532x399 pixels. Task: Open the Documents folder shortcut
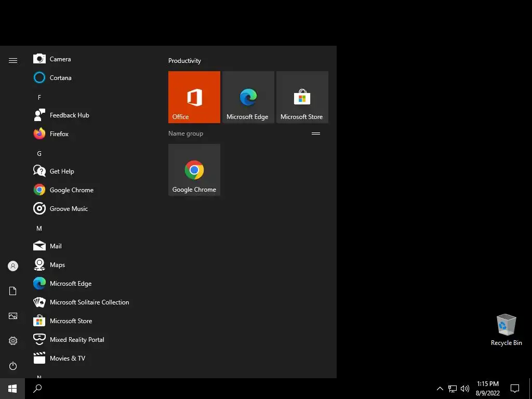tap(13, 291)
